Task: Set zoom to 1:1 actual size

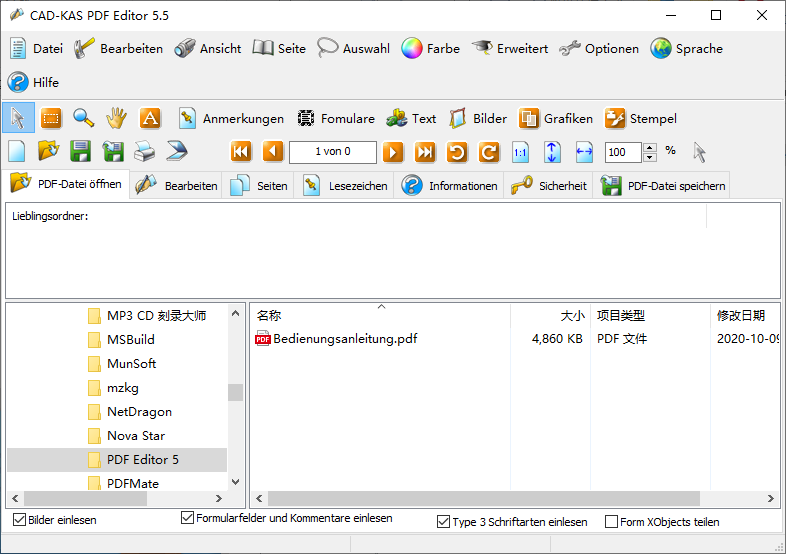Action: pyautogui.click(x=520, y=152)
